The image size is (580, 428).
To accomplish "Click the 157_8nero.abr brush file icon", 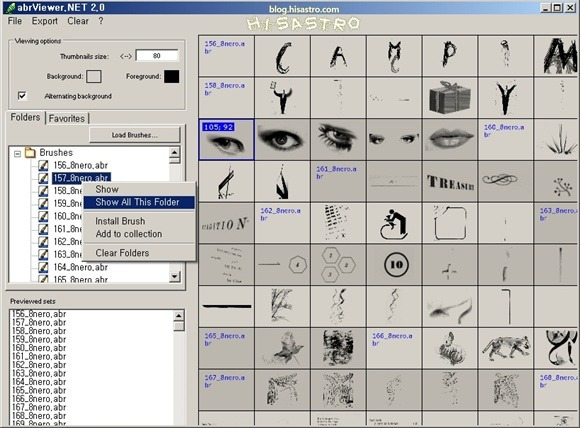I will pos(43,178).
